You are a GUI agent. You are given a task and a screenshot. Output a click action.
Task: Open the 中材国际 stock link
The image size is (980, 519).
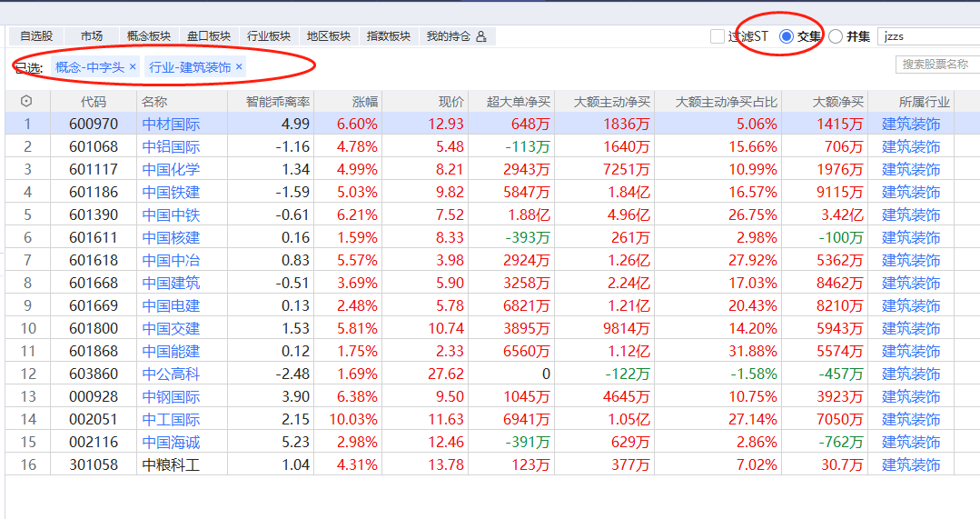click(171, 125)
